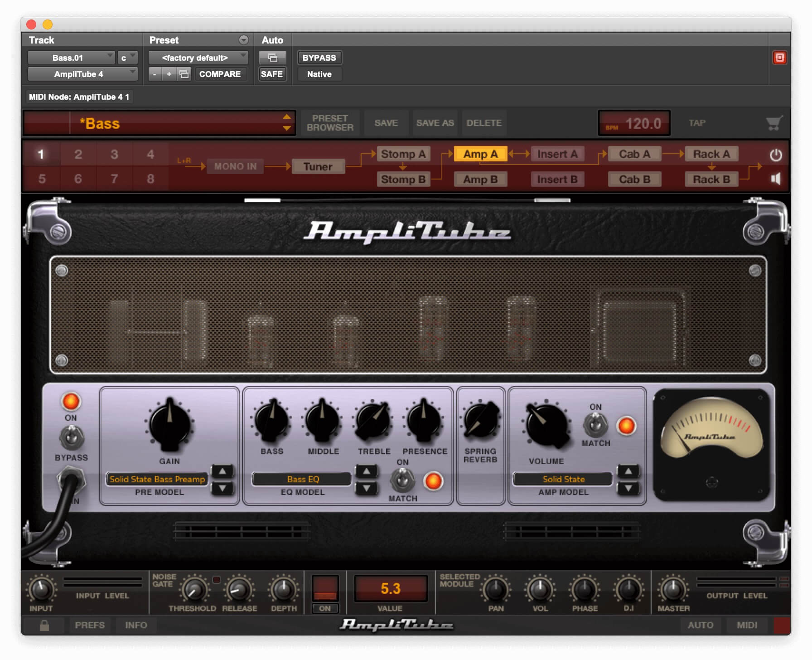Image resolution: width=812 pixels, height=660 pixels.
Task: Open PREFS in bottom bar
Action: point(90,625)
